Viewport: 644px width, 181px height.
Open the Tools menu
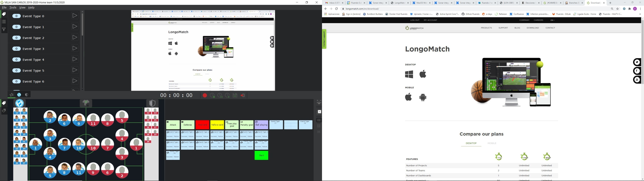pyautogui.click(x=13, y=8)
